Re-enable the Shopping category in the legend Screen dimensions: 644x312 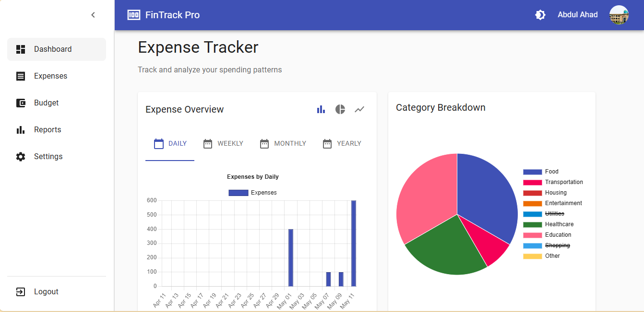coord(557,245)
